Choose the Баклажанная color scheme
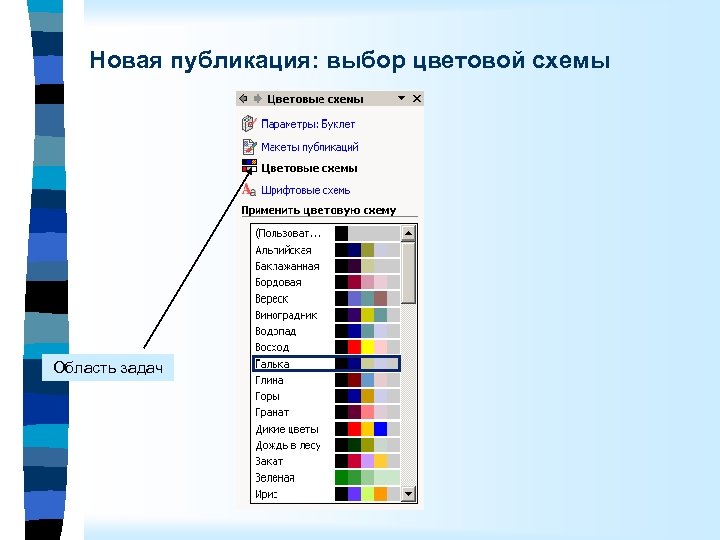The height and width of the screenshot is (540, 720). [326, 266]
